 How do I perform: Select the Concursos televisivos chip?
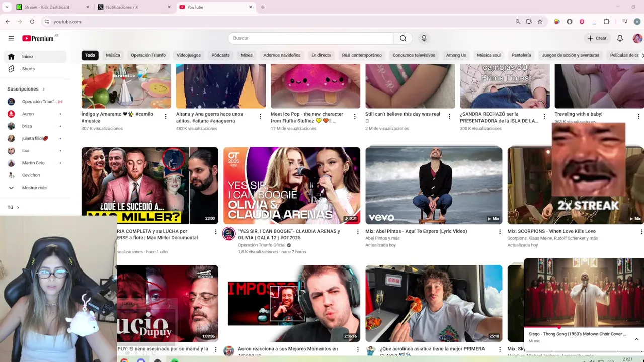coord(414,55)
